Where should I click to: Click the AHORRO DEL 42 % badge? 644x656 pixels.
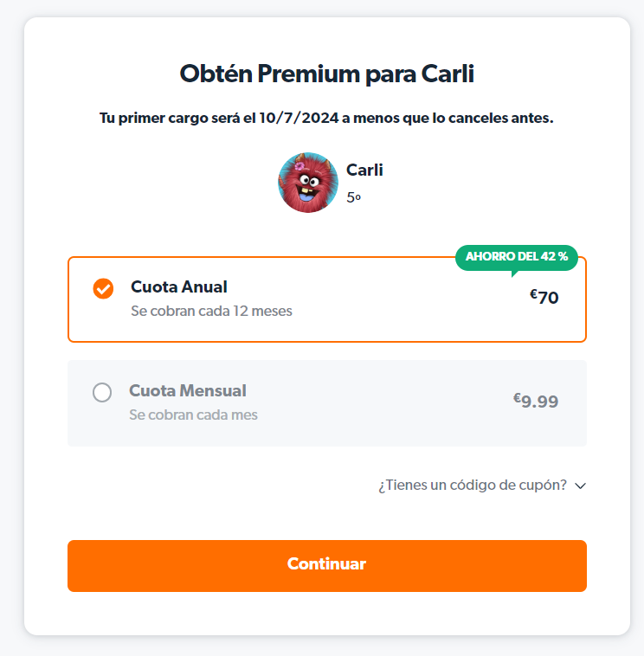click(517, 257)
